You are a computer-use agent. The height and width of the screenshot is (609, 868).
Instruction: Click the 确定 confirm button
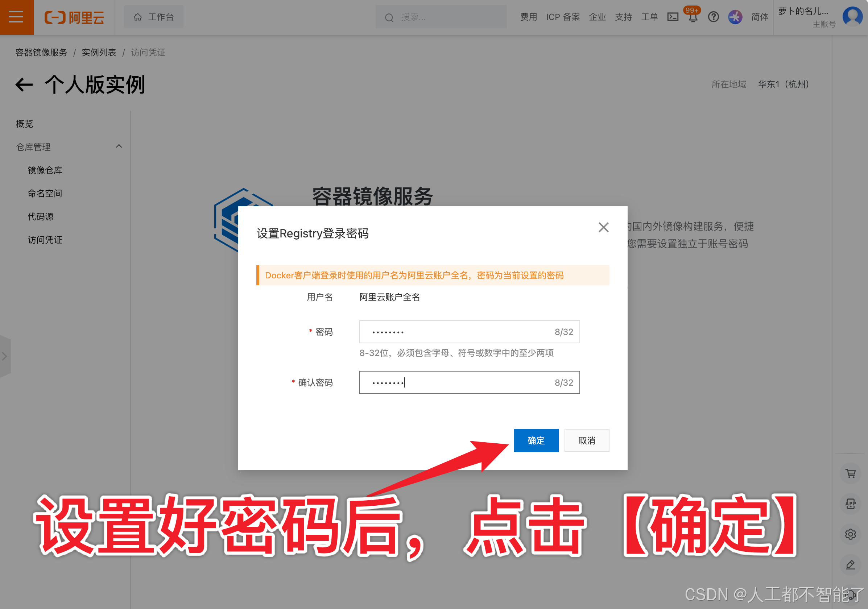(x=536, y=440)
